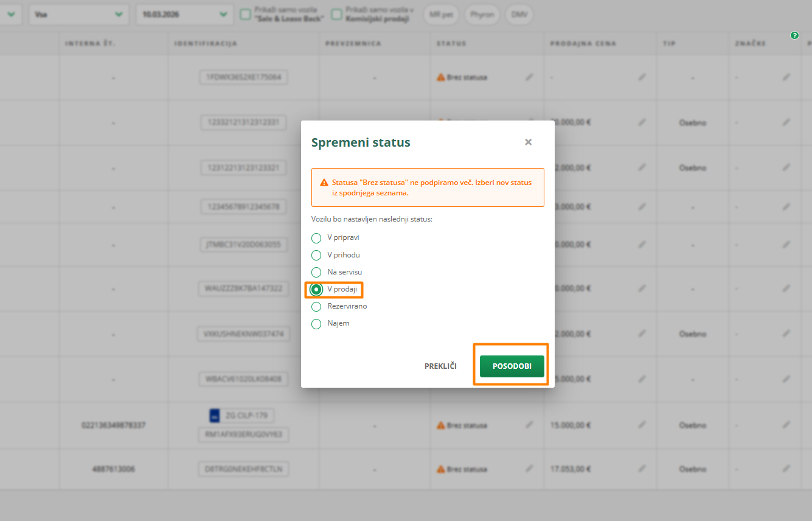812x521 pixels.
Task: Click the 1FDWX36S2XE175064 identification chip
Action: (x=243, y=77)
